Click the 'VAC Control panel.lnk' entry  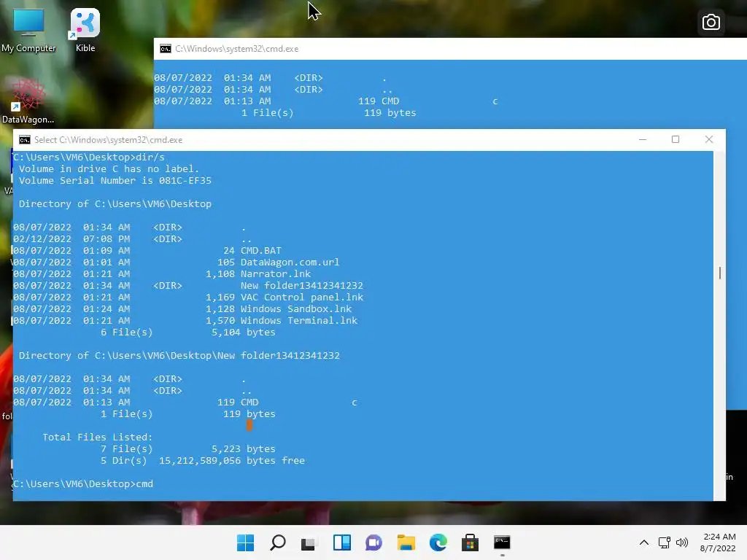pos(302,297)
